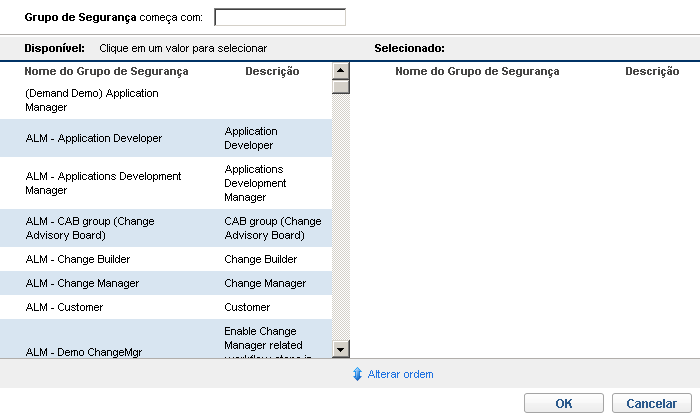Select ALM - Change Manager row
This screenshot has height=420, width=700.
click(x=82, y=283)
